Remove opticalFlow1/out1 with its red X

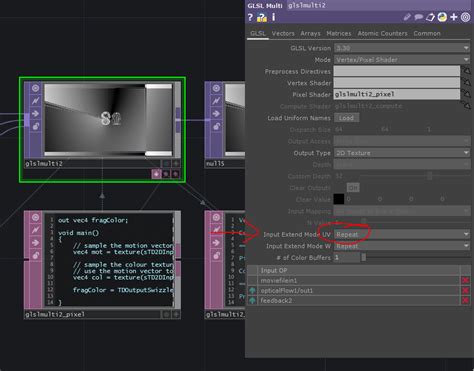click(x=465, y=290)
